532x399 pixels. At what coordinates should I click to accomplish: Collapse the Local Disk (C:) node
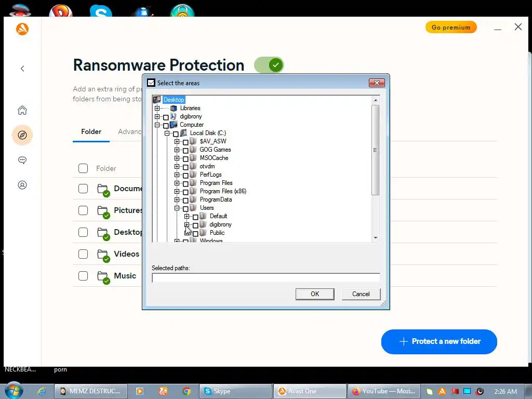pos(167,134)
